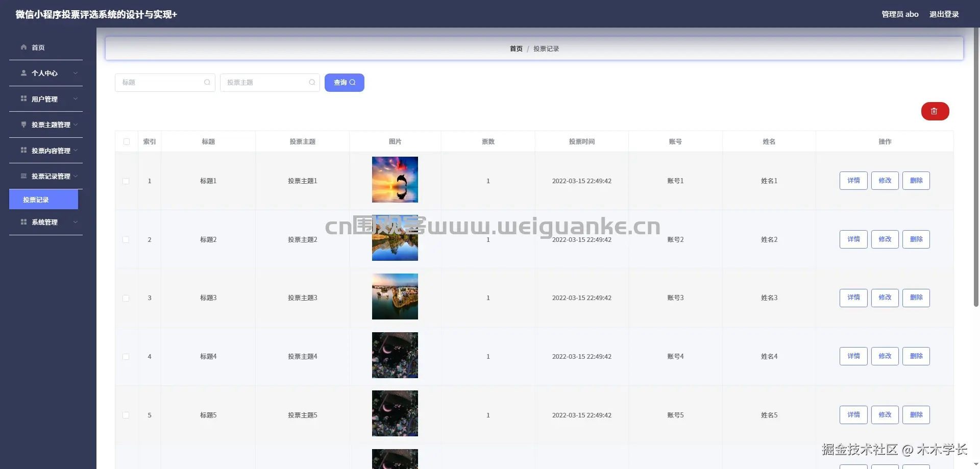Select the 投票记录 submenu item
980x469 pixels.
[43, 200]
